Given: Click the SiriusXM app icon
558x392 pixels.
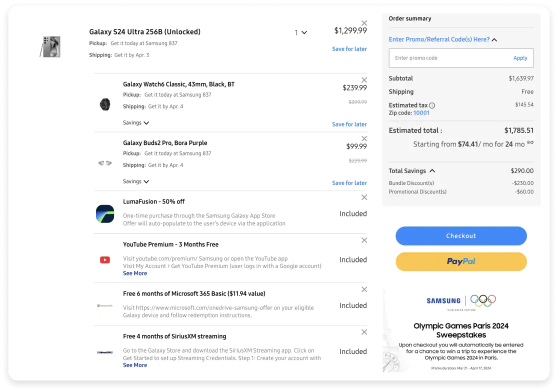Looking at the screenshot, I should pyautogui.click(x=105, y=352).
